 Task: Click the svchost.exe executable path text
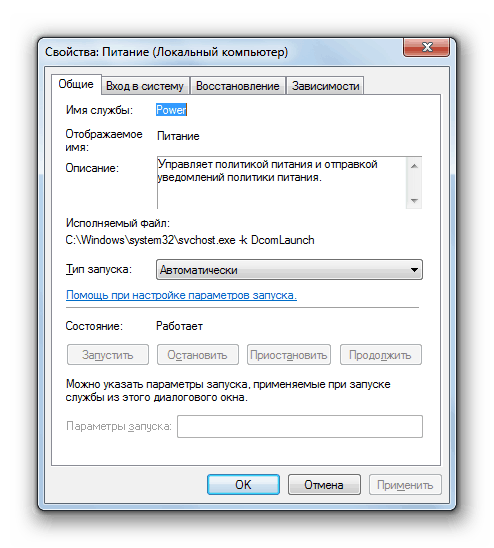(x=190, y=240)
